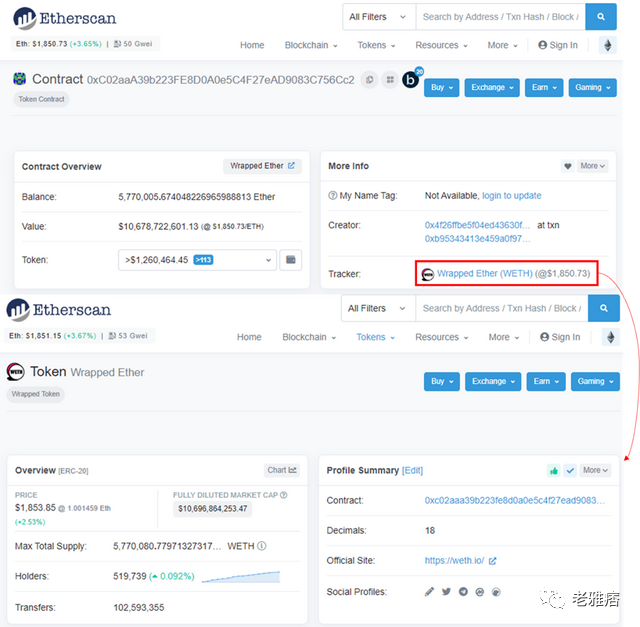Click Home in Token page navigation
Image resolution: width=640 pixels, height=627 pixels.
249,337
